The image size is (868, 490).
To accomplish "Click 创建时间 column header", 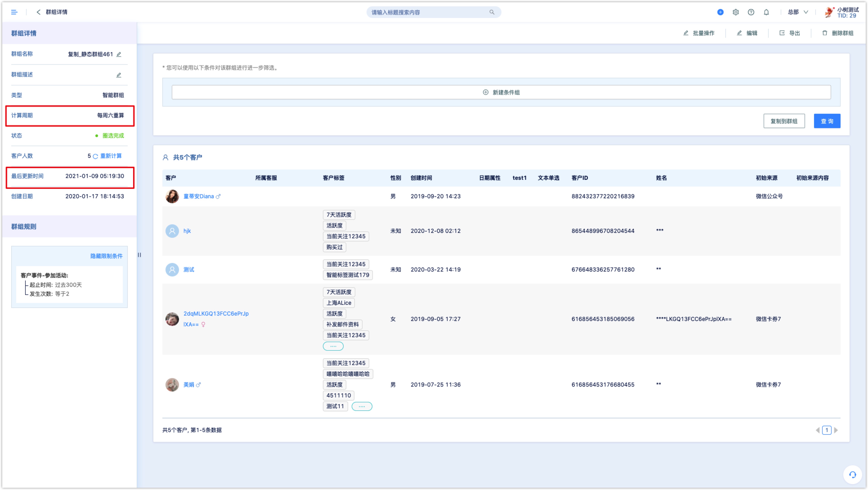I will tap(421, 178).
